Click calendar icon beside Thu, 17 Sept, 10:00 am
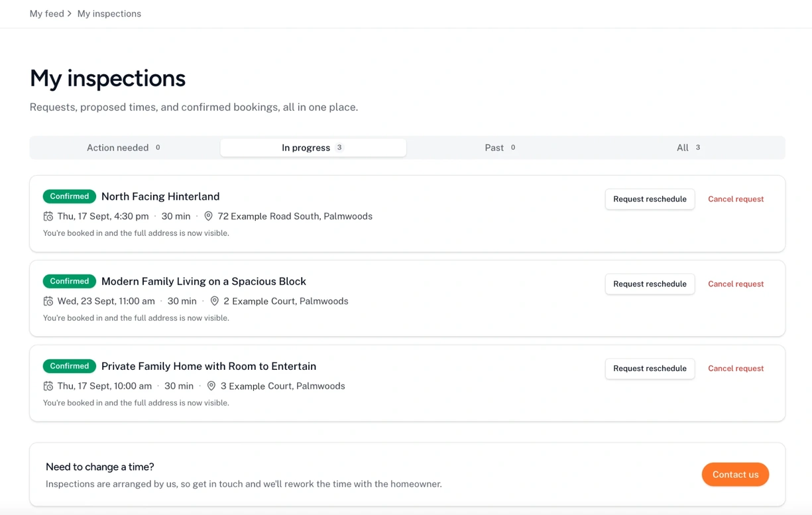812x515 pixels. click(x=48, y=386)
